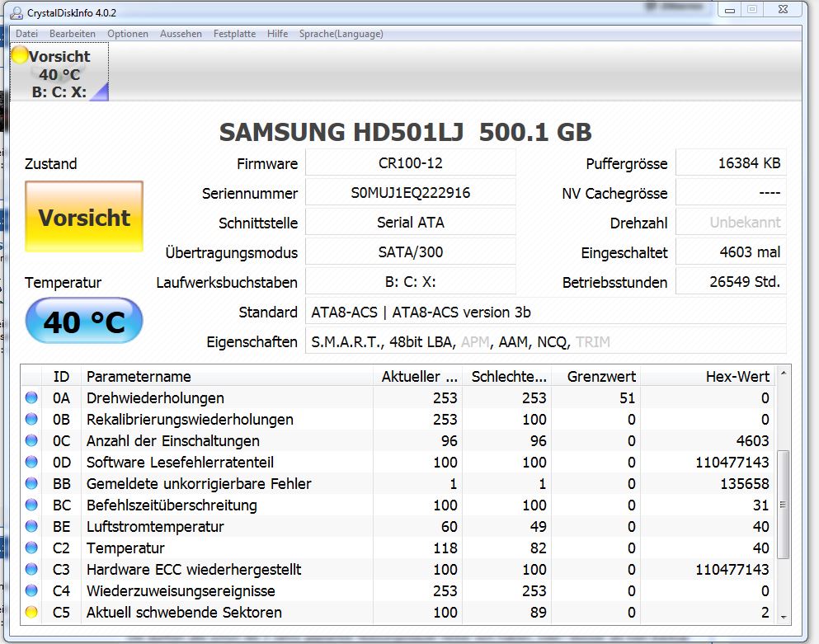Click blue dot for Hardware ECC wiederhergestellt

coord(31,569)
